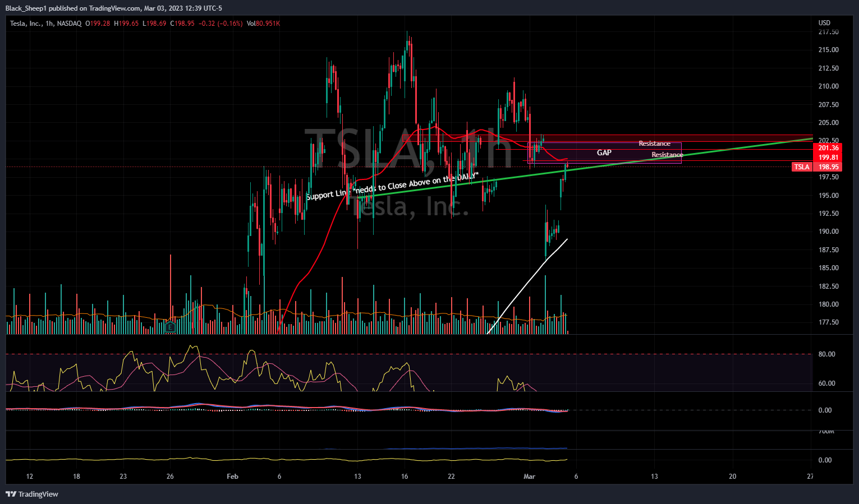
Task: Click the 185.00 price axis level
Action: point(828,268)
